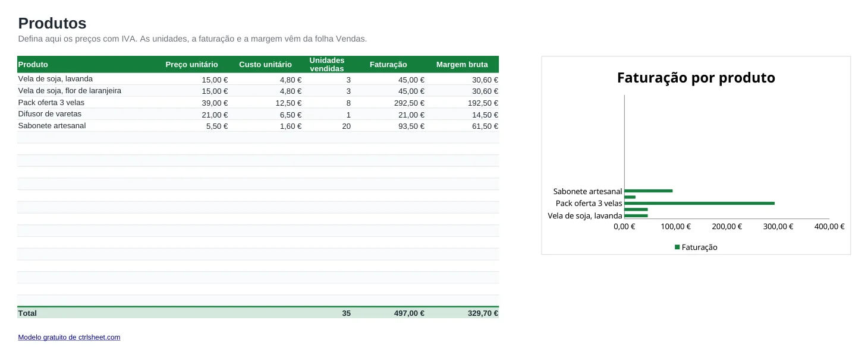This screenshot has height=358, width=868.
Task: Select units sold value 8 for Pack oferta
Action: [348, 103]
